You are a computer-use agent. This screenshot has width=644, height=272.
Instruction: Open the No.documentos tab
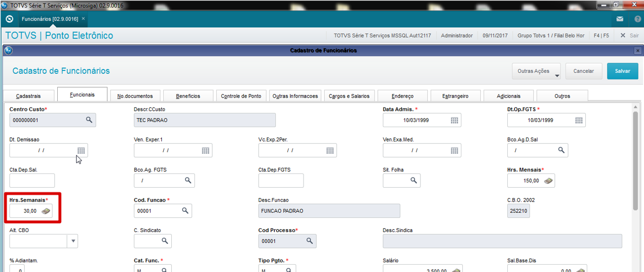[x=135, y=96]
